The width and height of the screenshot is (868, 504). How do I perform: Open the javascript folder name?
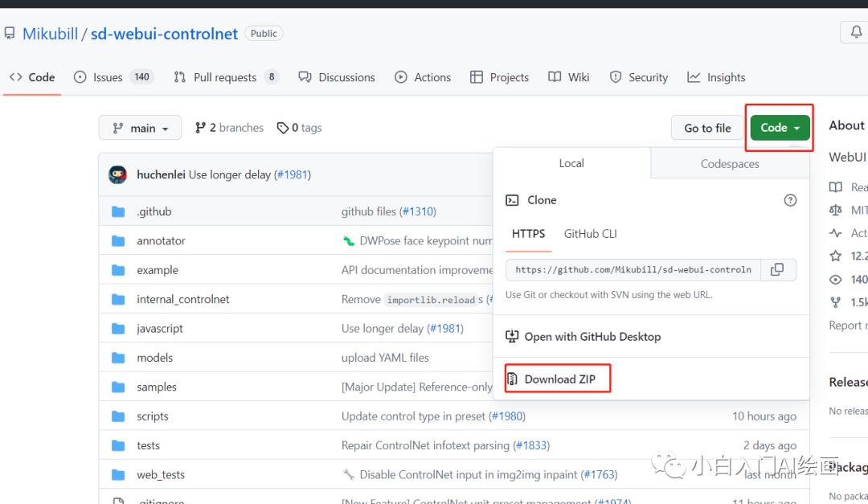click(x=160, y=329)
